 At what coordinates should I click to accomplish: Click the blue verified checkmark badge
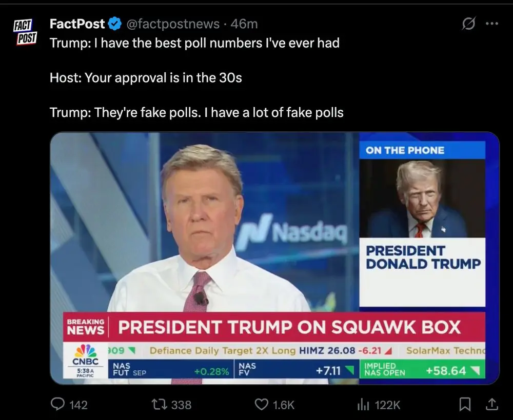tap(115, 24)
